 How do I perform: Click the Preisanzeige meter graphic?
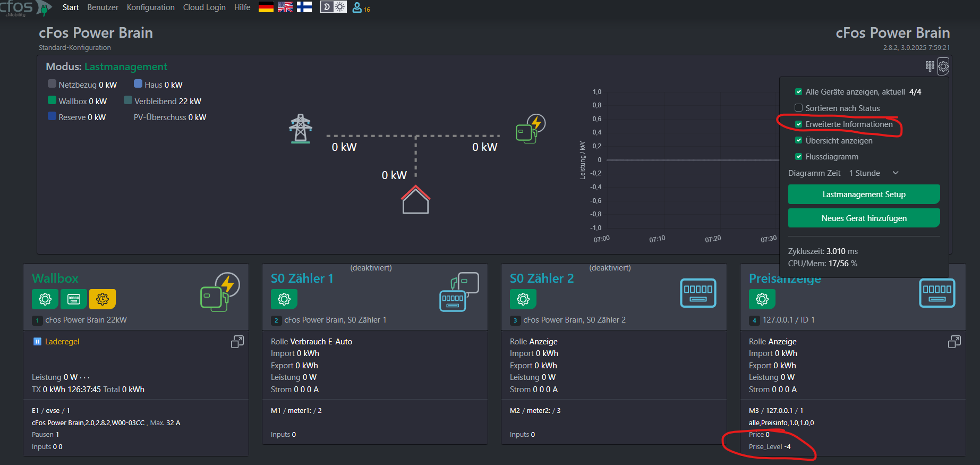click(x=937, y=293)
